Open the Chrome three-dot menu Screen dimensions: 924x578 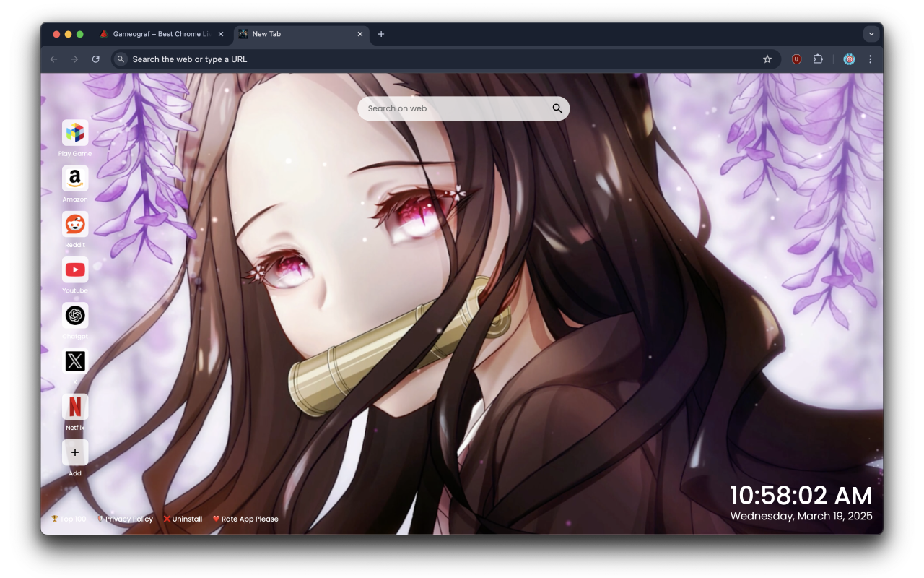click(870, 59)
